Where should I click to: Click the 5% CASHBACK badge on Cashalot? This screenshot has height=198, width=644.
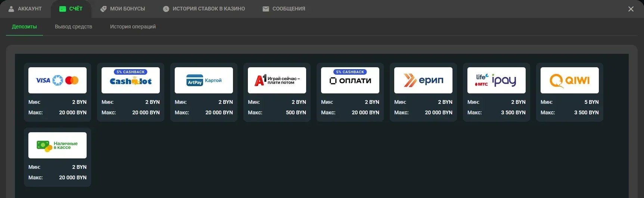click(131, 72)
